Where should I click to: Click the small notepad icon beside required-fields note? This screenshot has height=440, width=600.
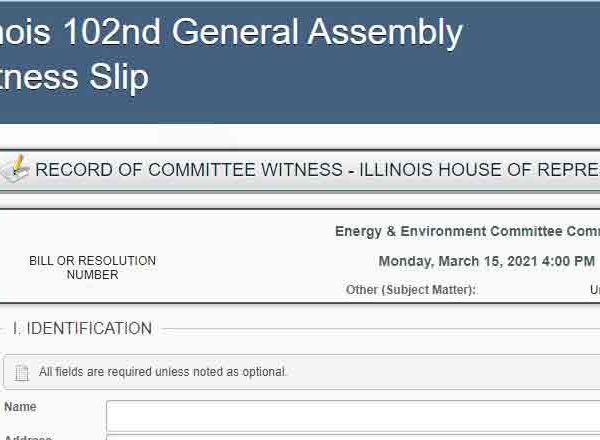[22, 372]
